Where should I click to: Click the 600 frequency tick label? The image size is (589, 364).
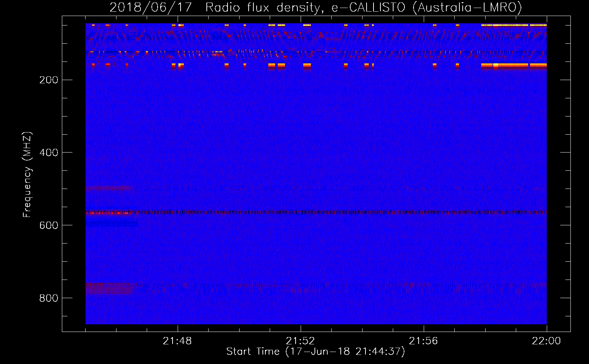pyautogui.click(x=49, y=225)
